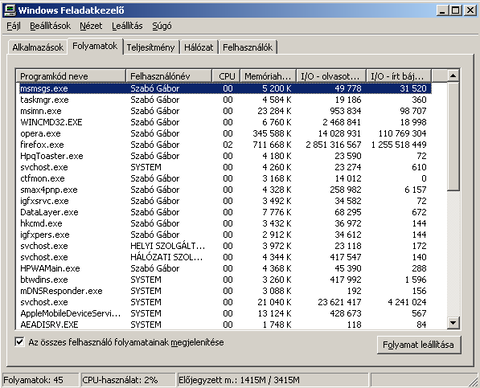Switch to the Alkalmazások tab

click(38, 47)
